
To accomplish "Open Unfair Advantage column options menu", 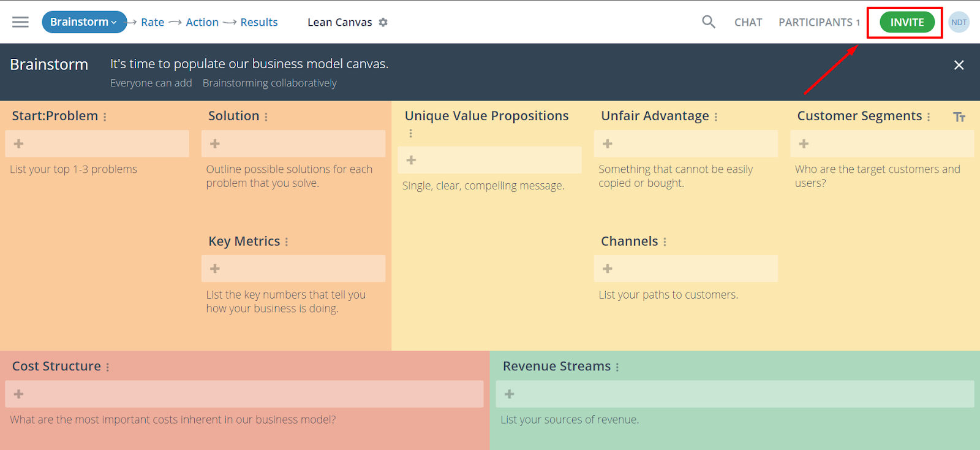I will (x=716, y=116).
